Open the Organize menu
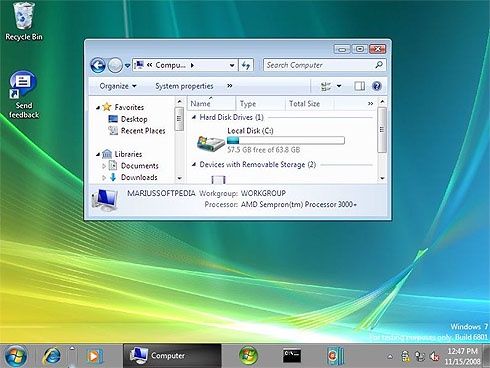Screen dimensions: 490x368 coord(118,86)
